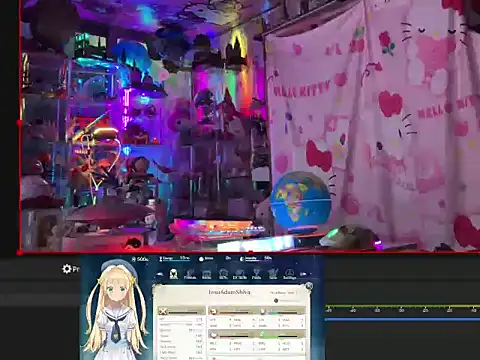The image size is (480, 360).
Task: Click the Energy bar in game top bar
Action: click(174, 258)
